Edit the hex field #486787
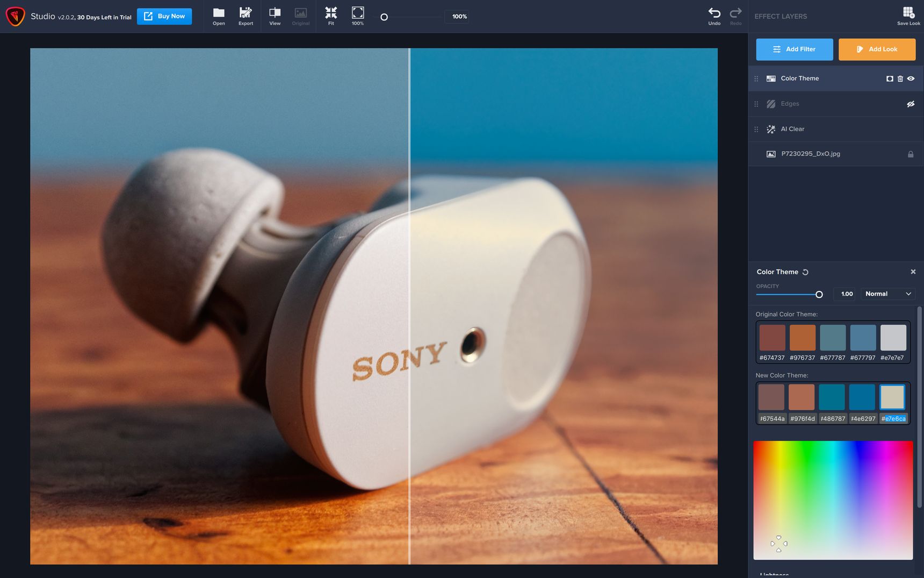The image size is (924, 578). [x=833, y=418]
